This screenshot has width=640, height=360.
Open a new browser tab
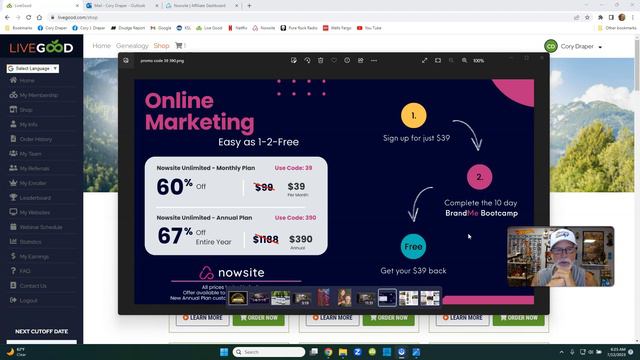coord(249,6)
